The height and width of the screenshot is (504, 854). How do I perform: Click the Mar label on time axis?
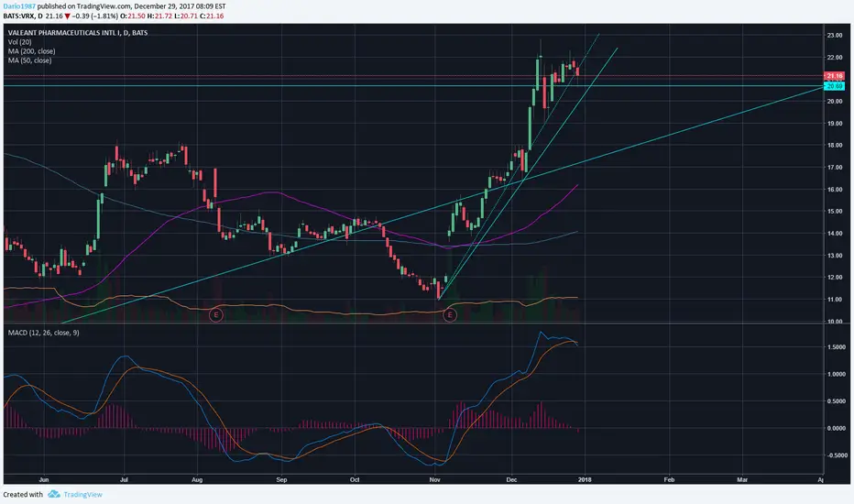click(742, 480)
